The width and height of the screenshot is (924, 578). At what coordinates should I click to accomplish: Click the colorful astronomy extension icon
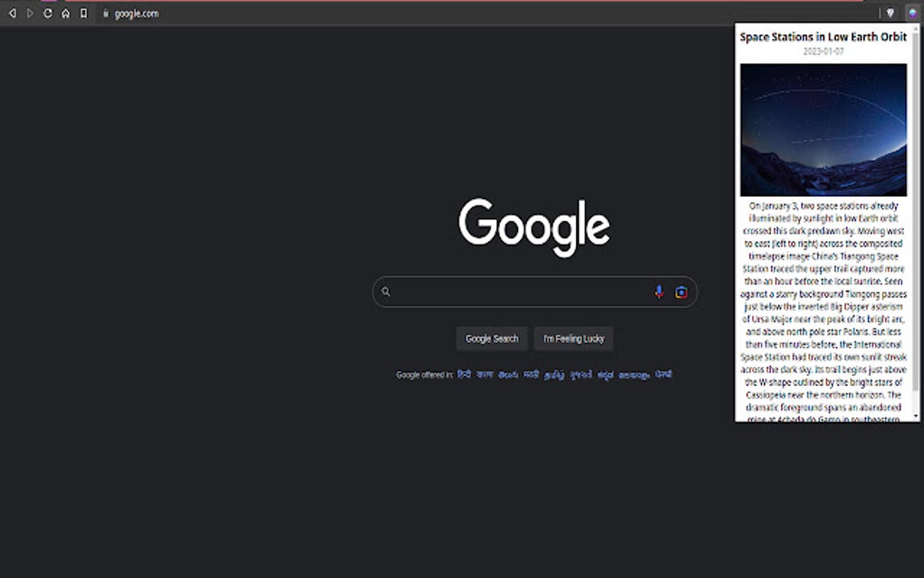pyautogui.click(x=913, y=13)
